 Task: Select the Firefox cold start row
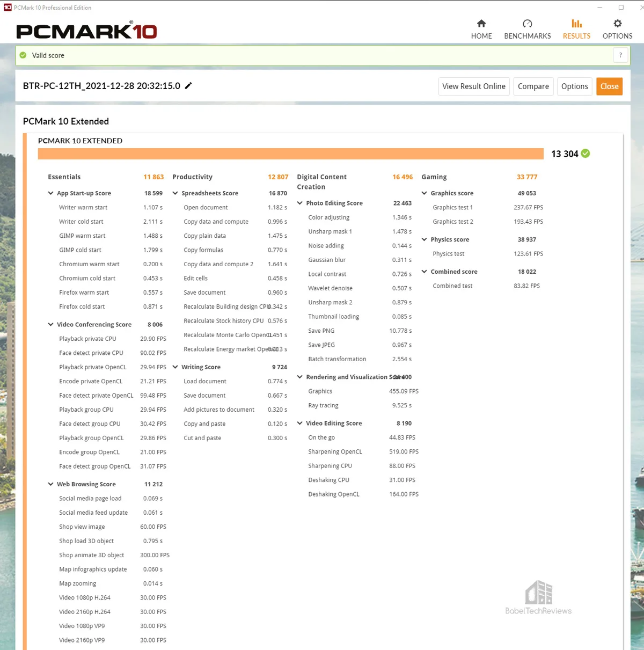110,306
